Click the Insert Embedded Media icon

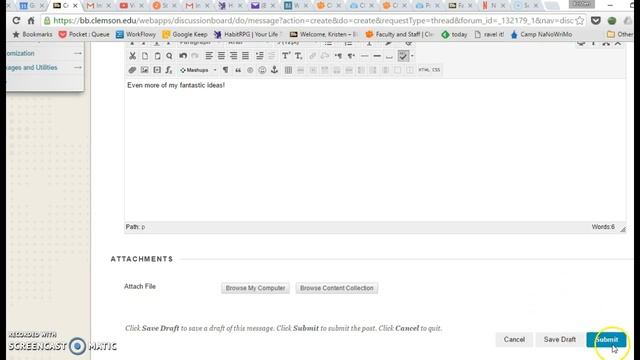click(x=157, y=70)
